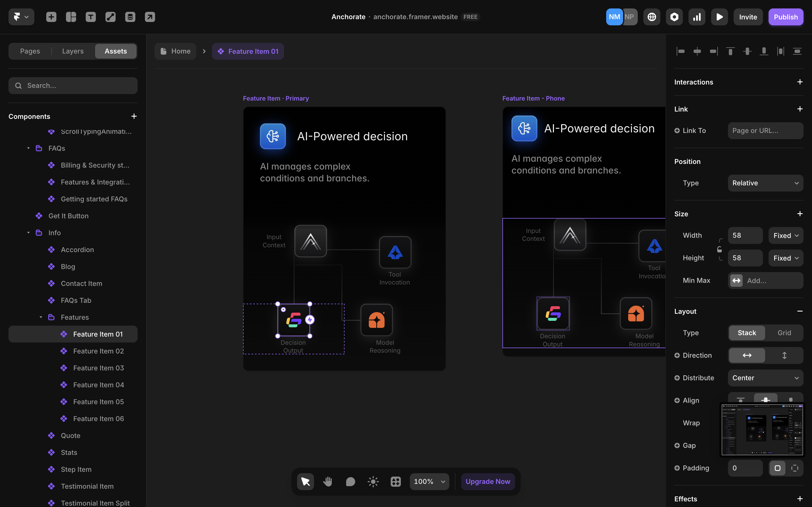This screenshot has width=812, height=507.
Task: Select the Text tool in top toolbar
Action: click(x=91, y=17)
